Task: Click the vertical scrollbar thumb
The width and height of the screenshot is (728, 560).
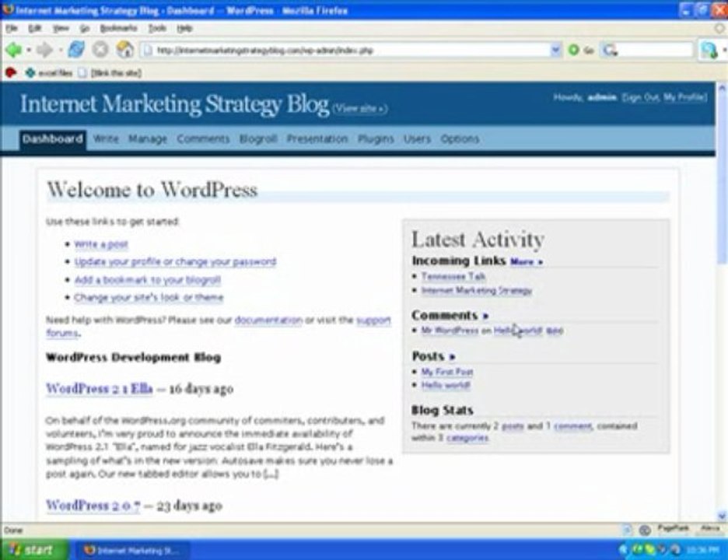Action: [722, 179]
